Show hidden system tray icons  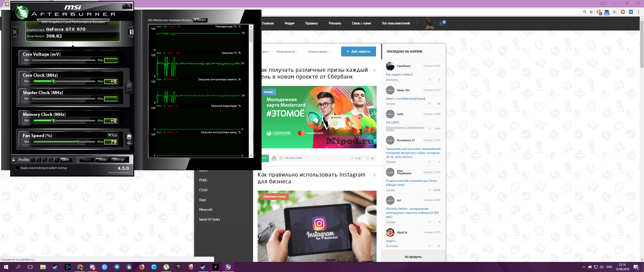(584, 267)
